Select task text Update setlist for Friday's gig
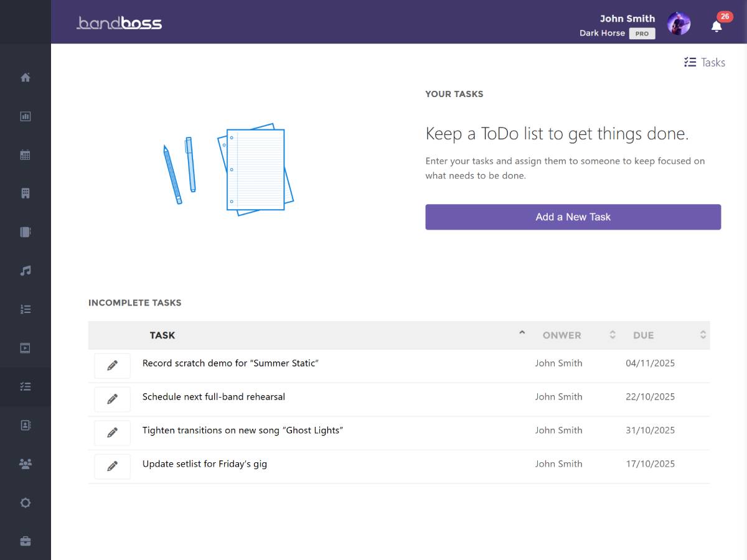Viewport: 747px width, 560px height. 205,464
